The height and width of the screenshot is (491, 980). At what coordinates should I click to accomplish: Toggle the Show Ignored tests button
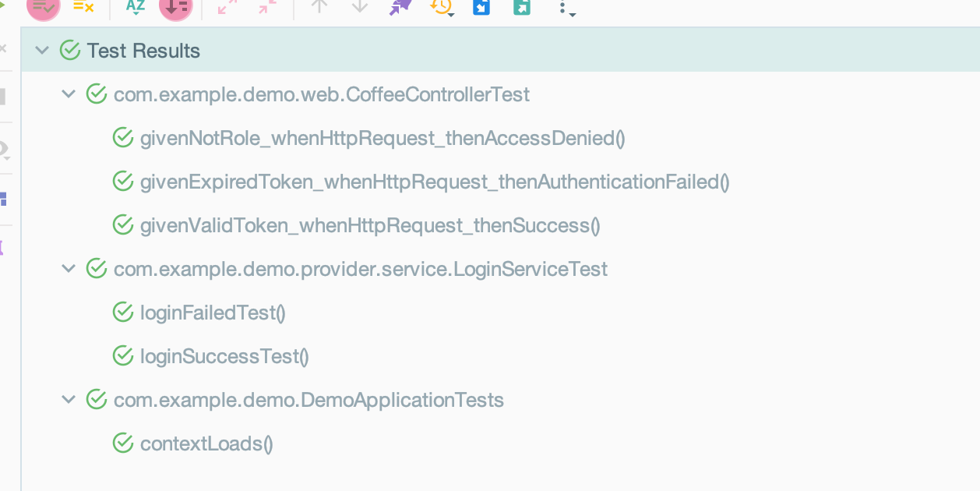coord(83,6)
